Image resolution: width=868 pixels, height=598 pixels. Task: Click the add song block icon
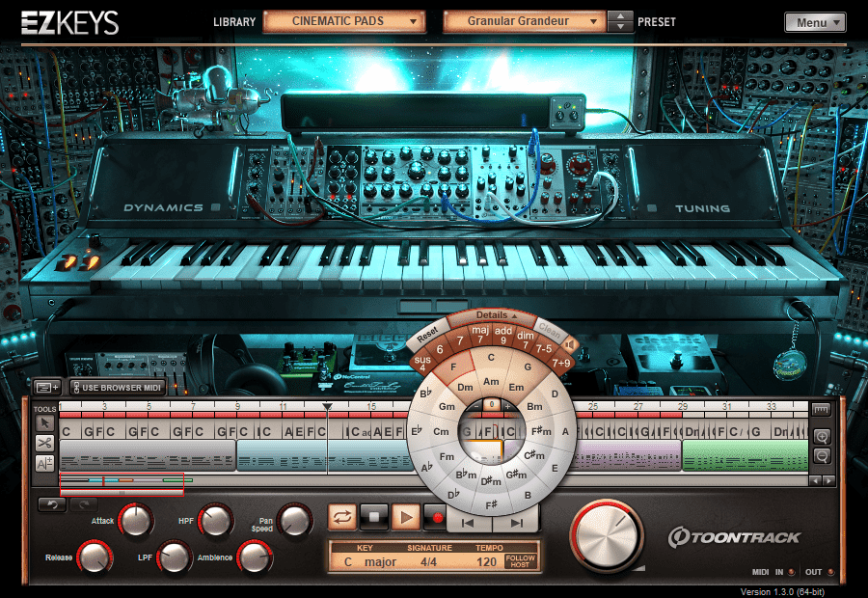tap(47, 387)
